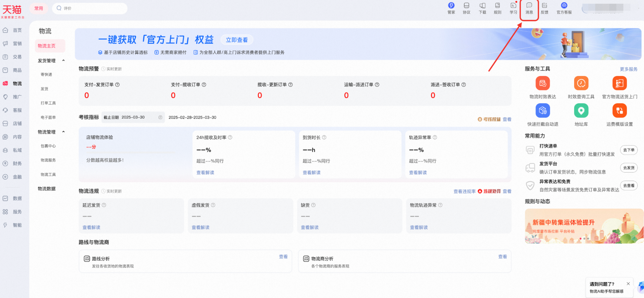The image size is (644, 298).
Task: Click 查看 on the 物流商分析 card
Action: click(502, 257)
